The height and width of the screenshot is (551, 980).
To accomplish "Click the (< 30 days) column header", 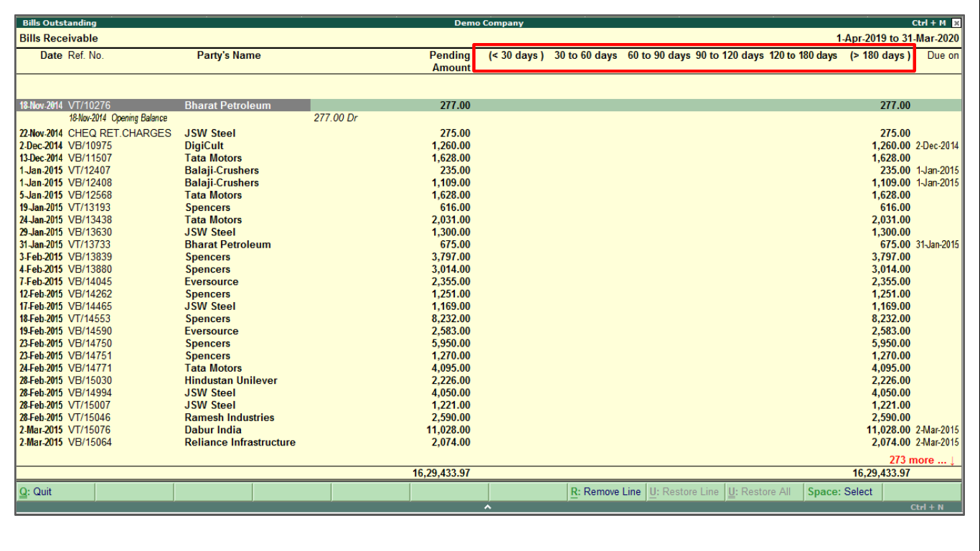I will click(x=517, y=55).
